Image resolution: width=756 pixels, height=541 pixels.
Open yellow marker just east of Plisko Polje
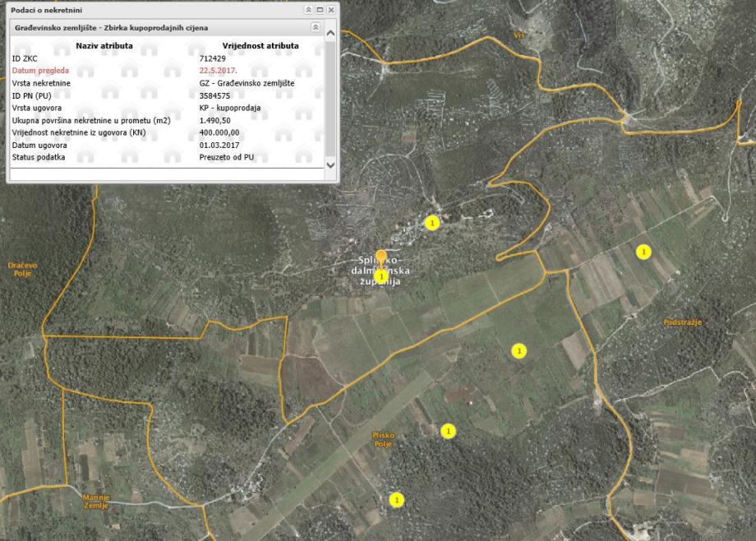(x=448, y=430)
